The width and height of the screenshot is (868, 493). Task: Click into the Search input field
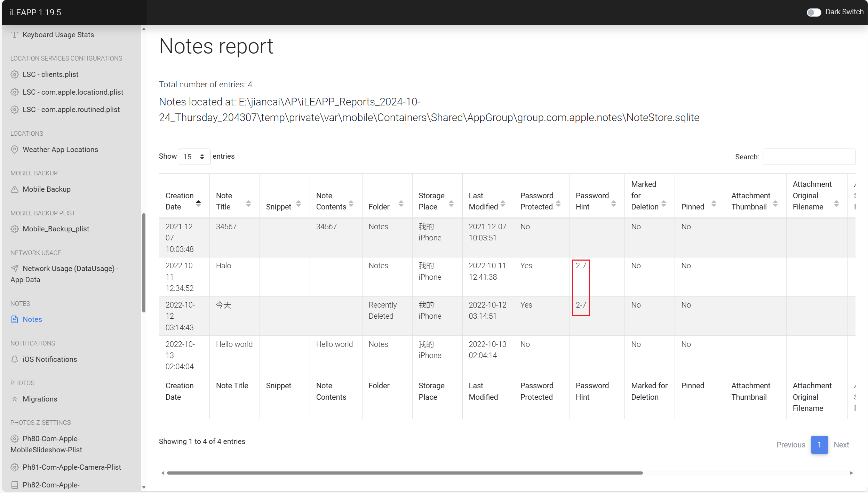809,157
